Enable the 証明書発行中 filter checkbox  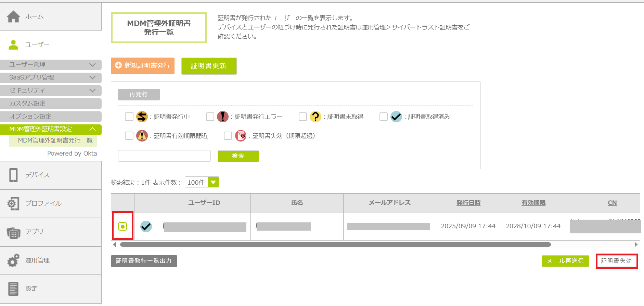click(129, 117)
